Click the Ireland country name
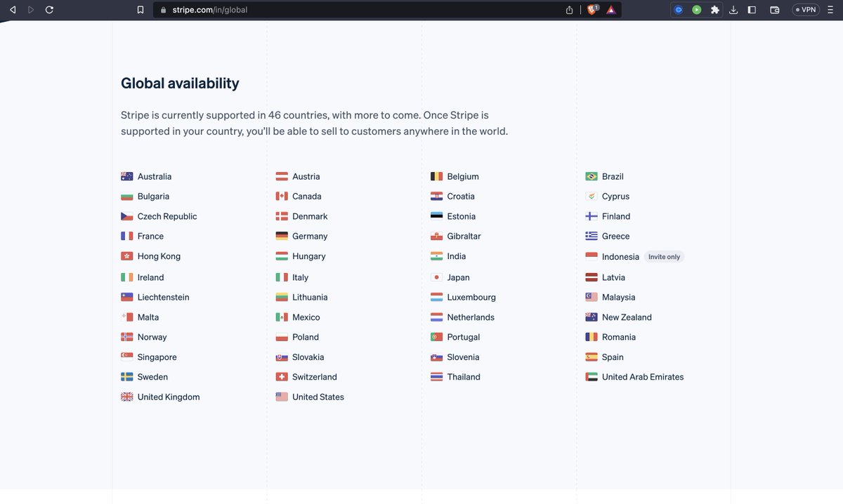This screenshot has height=504, width=843. coord(150,277)
